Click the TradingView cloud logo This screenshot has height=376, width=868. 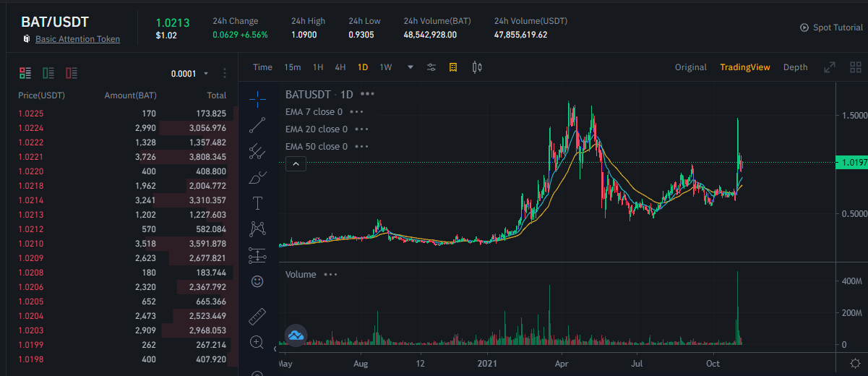296,335
